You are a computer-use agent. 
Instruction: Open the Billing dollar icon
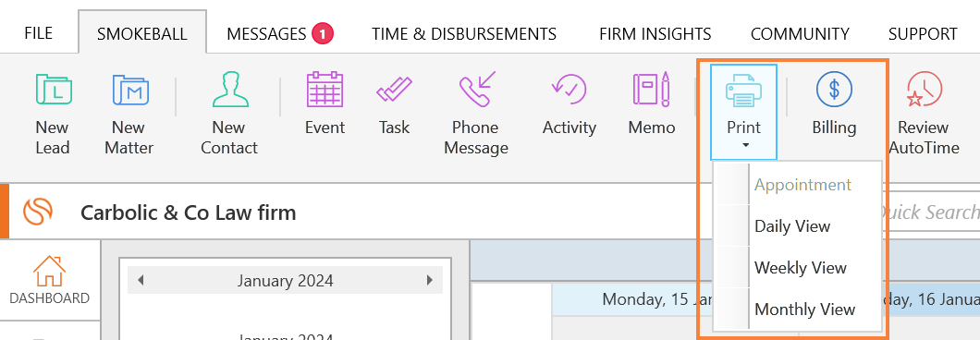pyautogui.click(x=834, y=89)
